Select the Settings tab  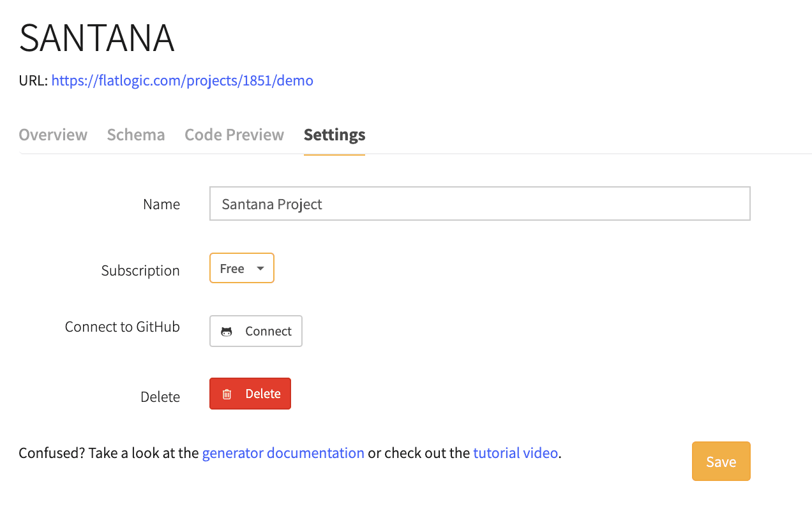[335, 135]
